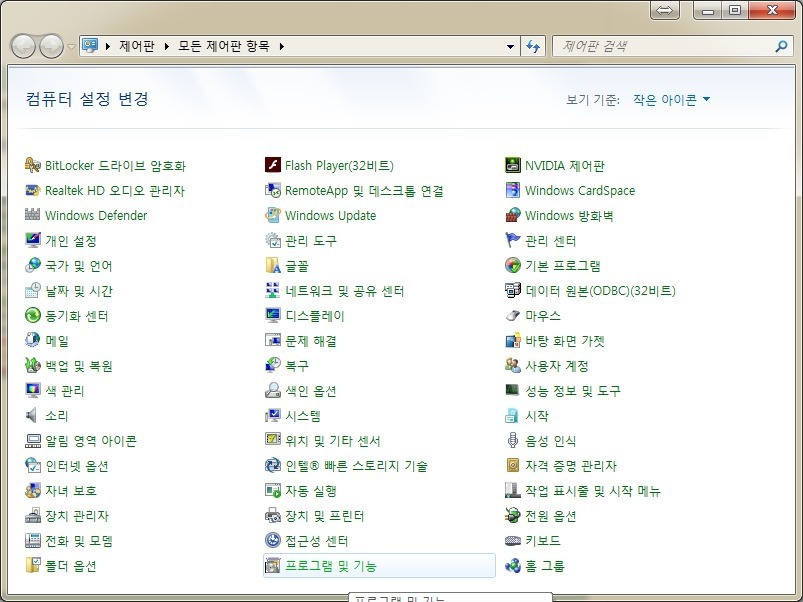Open the 자녀 보호 icon
The width and height of the screenshot is (803, 602).
point(33,490)
